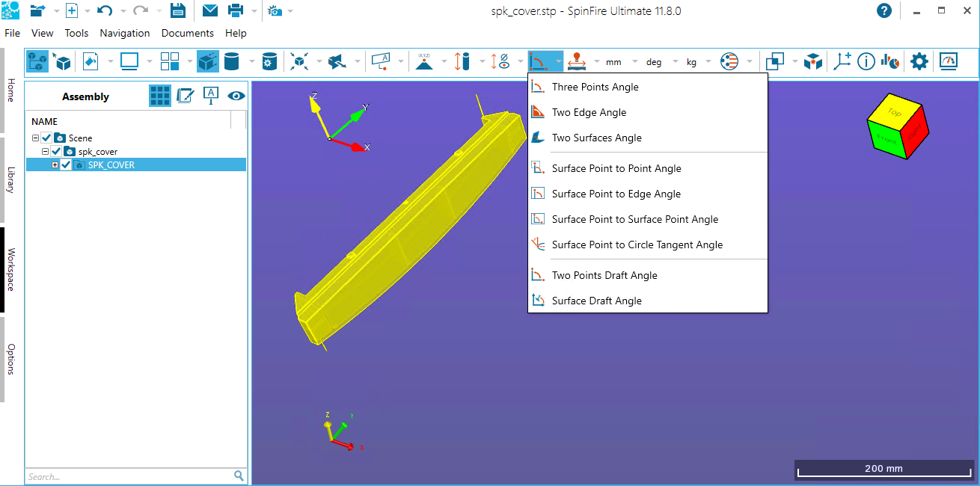The image size is (980, 486).
Task: Click the model information (i) icon
Action: [x=866, y=61]
